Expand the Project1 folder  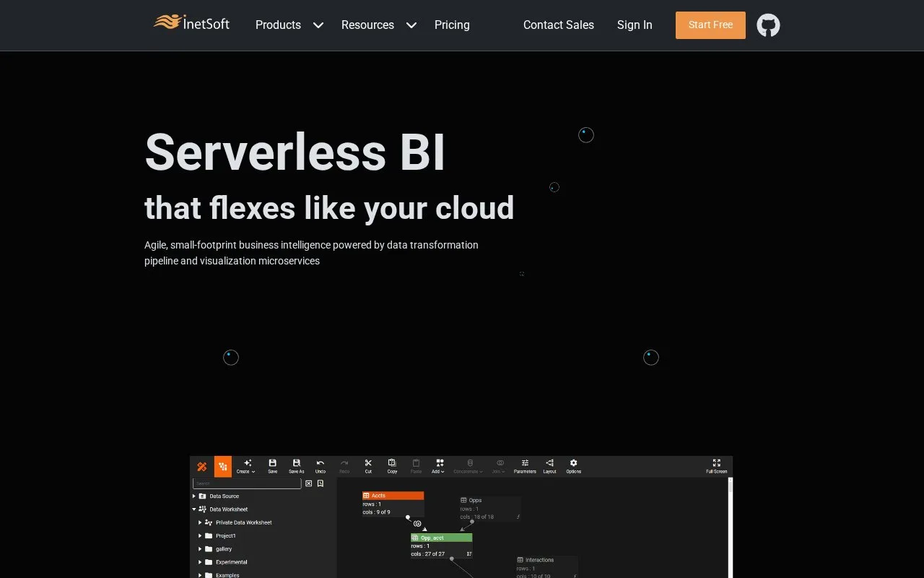[x=200, y=536]
